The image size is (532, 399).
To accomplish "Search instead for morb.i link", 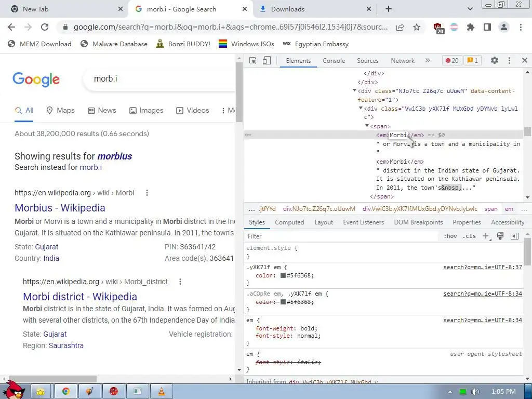I will [90, 167].
